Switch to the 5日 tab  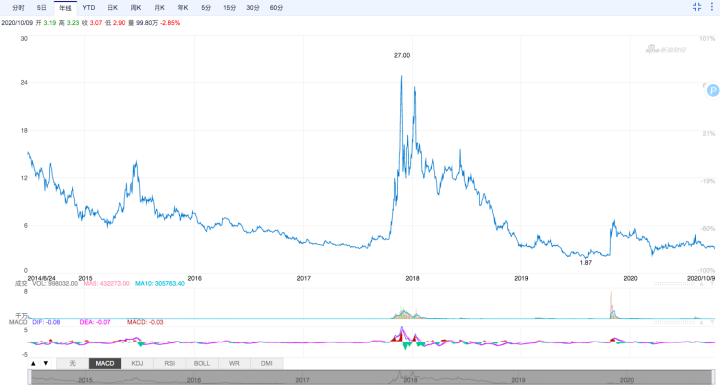pos(41,8)
